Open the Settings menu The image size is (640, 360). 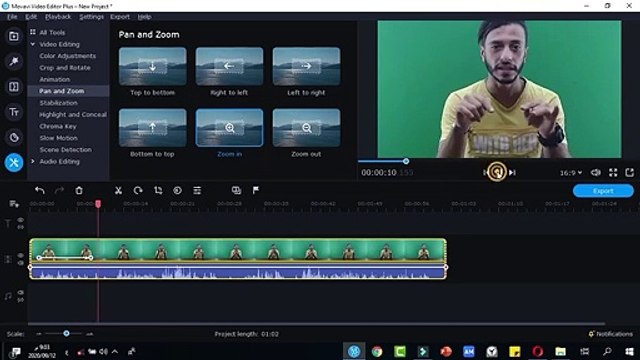point(91,17)
